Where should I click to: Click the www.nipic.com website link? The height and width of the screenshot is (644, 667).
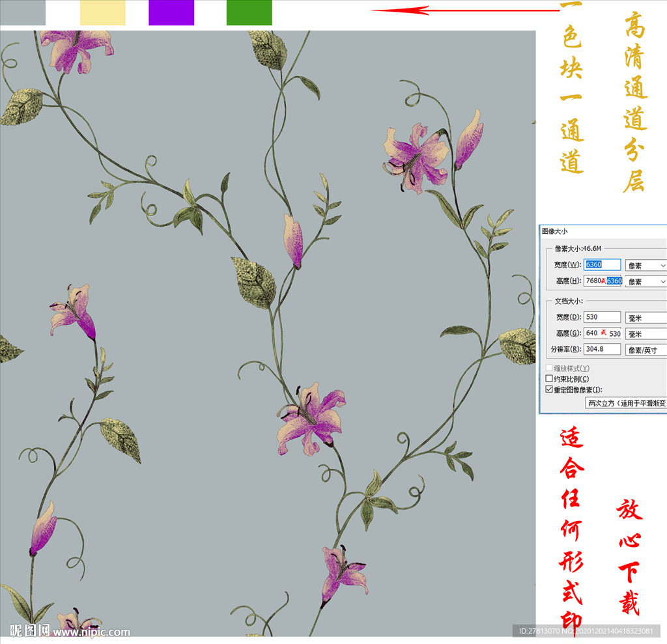(x=91, y=632)
